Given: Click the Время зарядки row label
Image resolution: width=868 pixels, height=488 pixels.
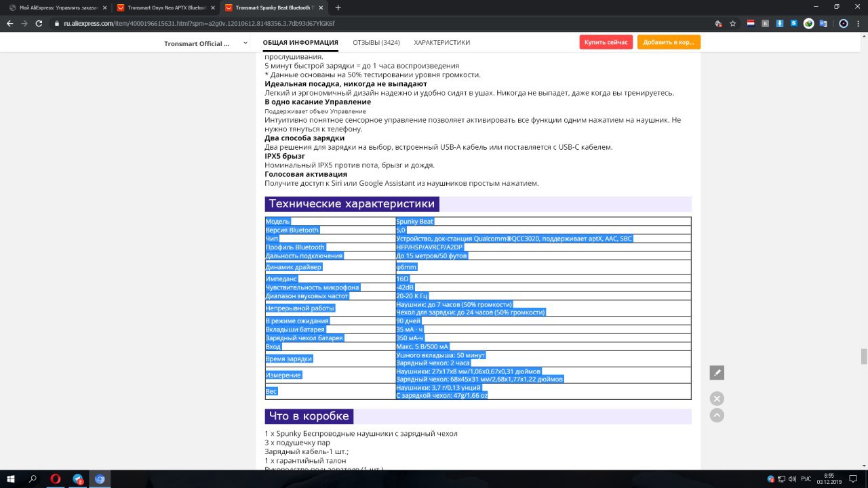Looking at the screenshot, I should 289,359.
